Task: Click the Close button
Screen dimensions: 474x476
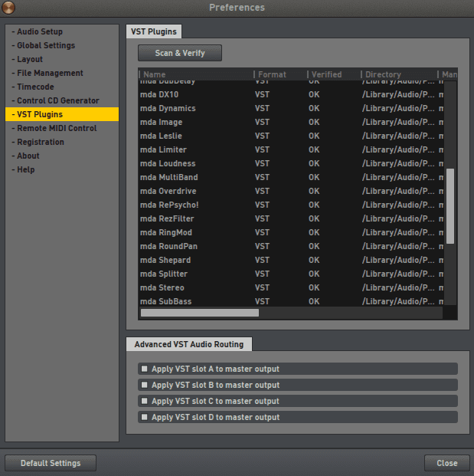Action: 446,463
